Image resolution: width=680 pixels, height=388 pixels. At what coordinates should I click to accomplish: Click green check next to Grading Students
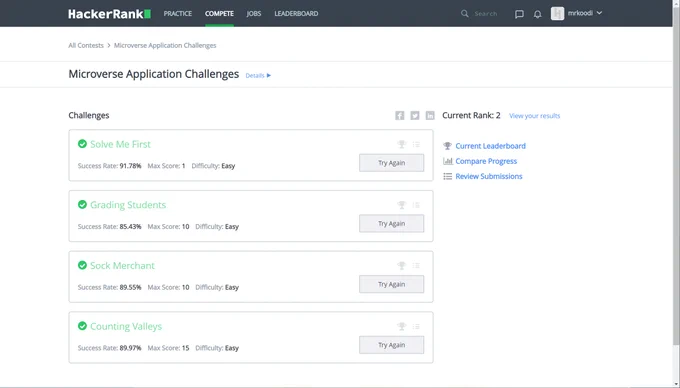82,204
